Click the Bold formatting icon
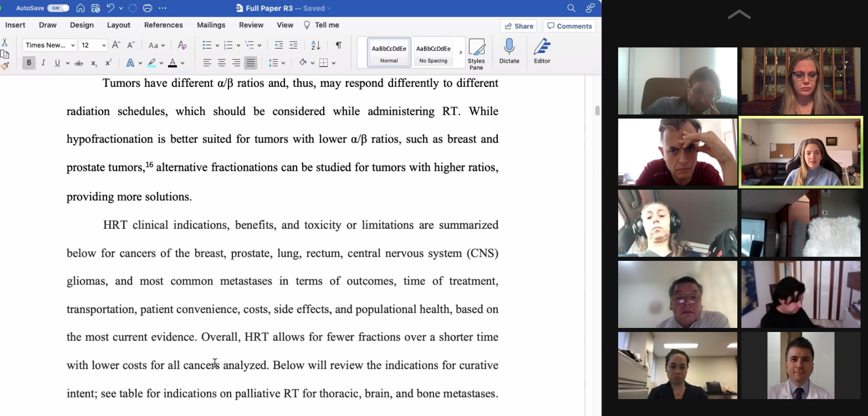 point(29,62)
